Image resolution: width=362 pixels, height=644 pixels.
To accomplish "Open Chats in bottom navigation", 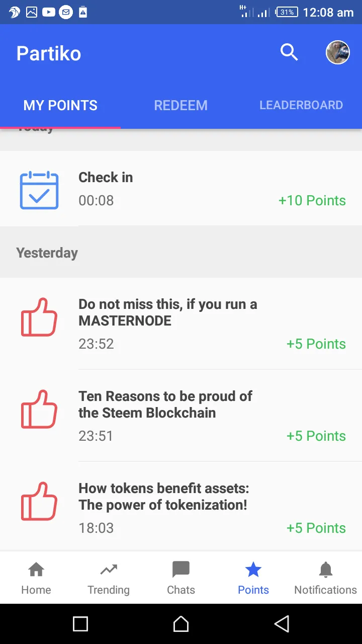I will [181, 578].
